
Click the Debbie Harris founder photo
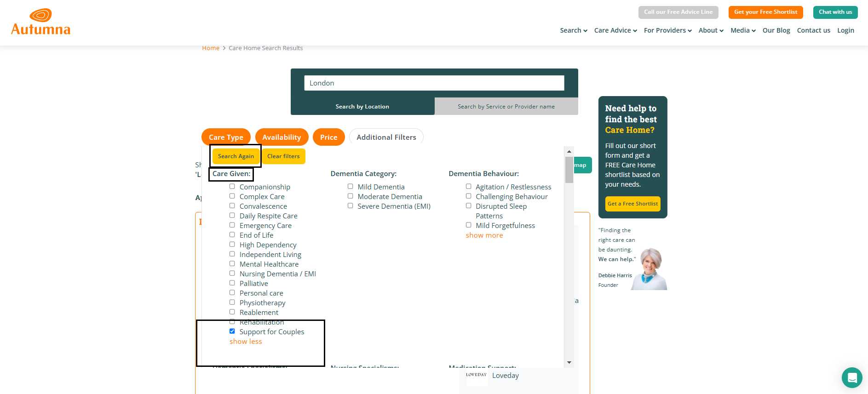click(x=650, y=269)
